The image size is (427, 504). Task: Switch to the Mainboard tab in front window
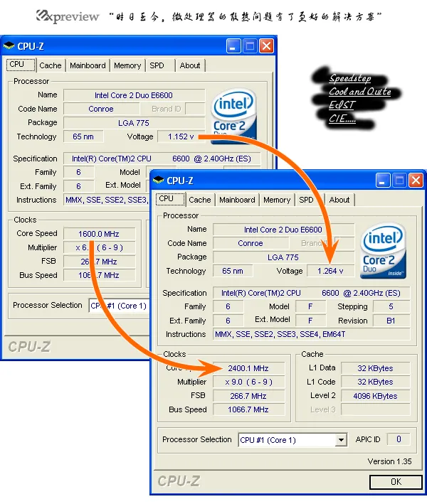point(237,200)
